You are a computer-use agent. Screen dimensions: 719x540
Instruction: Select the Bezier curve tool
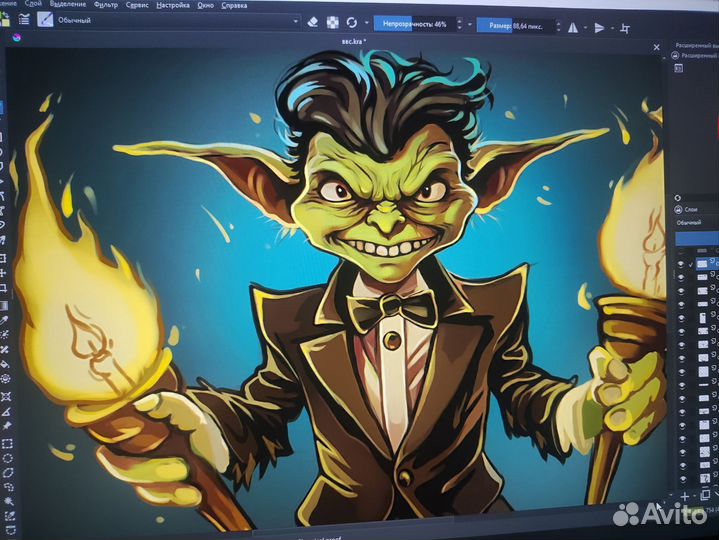click(x=2, y=196)
